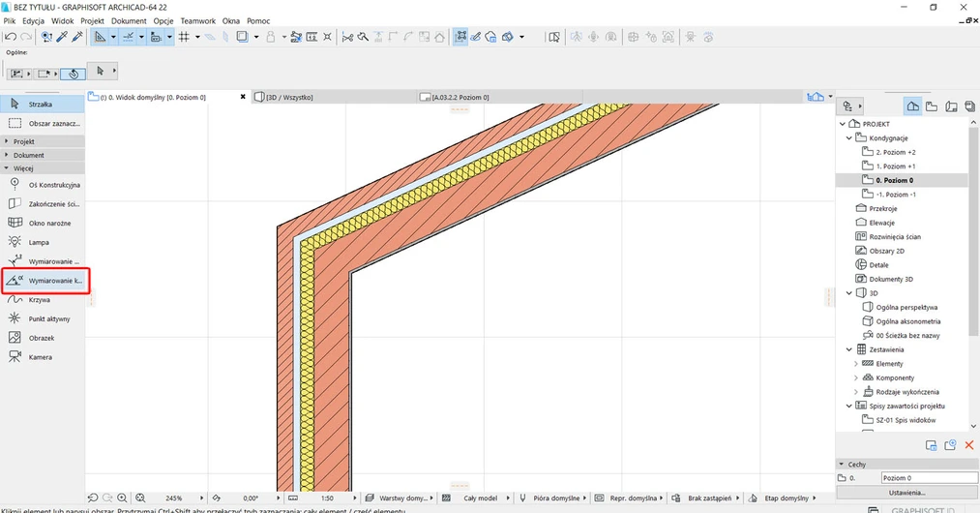The height and width of the screenshot is (513, 980).
Task: Switch to the 3D / Wszystko tab
Action: 334,97
